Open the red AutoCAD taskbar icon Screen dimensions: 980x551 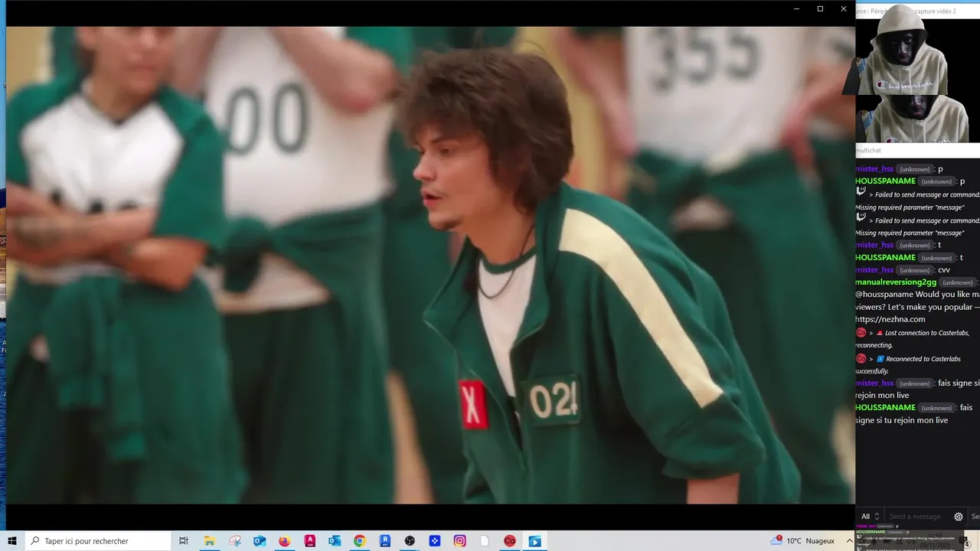pos(309,541)
